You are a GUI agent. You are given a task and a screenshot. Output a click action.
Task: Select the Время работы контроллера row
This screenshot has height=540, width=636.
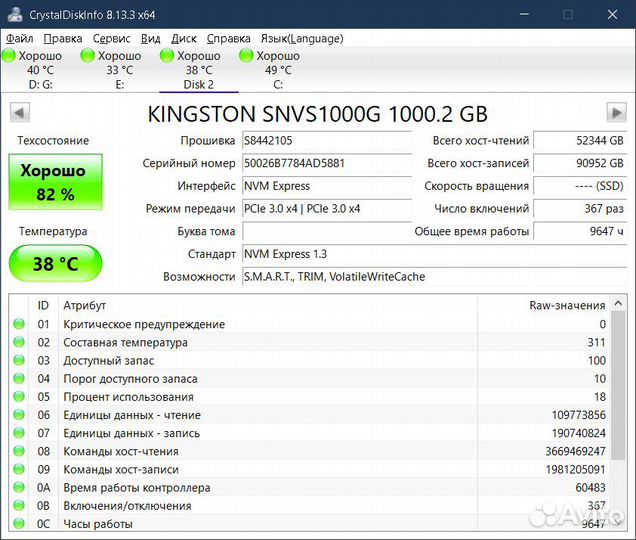pyautogui.click(x=309, y=488)
